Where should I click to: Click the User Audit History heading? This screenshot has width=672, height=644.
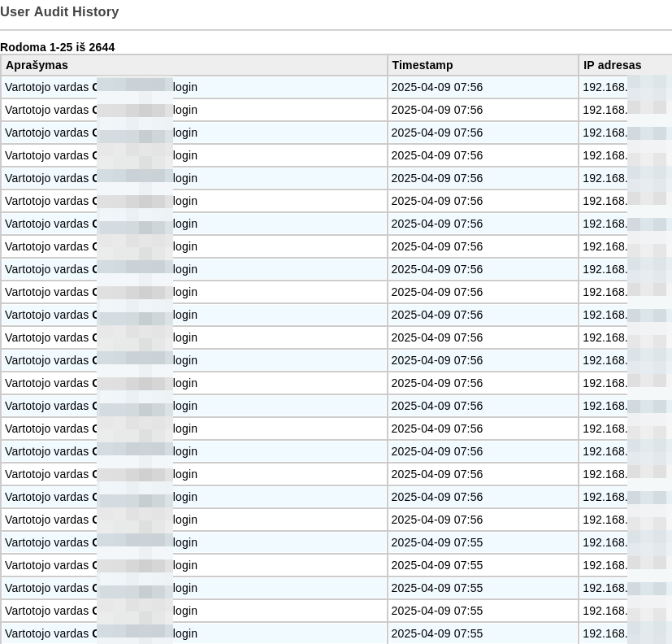59,12
